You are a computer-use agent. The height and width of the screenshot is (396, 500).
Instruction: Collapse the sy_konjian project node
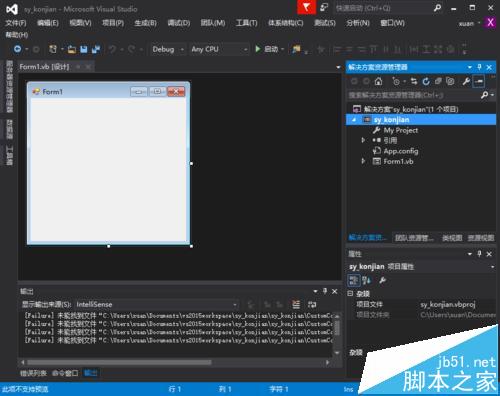[354, 120]
